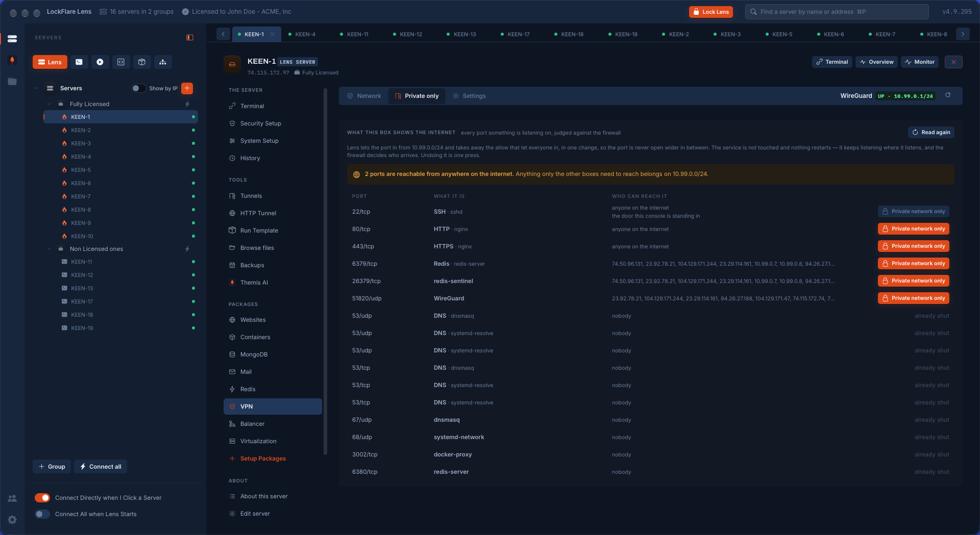Close the KEEN-1 tab
This screenshot has width=980, height=535.
tap(273, 34)
